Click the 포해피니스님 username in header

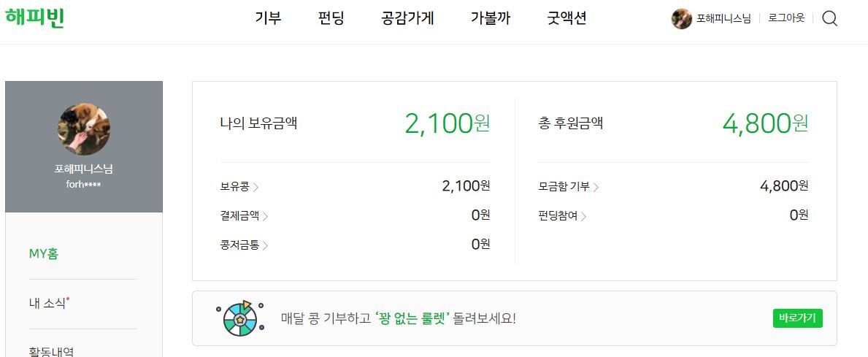tap(723, 19)
